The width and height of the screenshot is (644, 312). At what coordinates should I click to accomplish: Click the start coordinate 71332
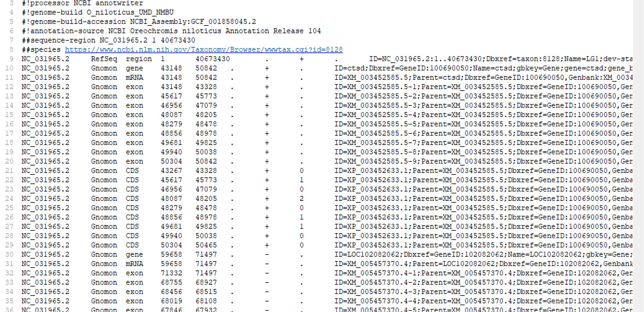[x=171, y=273]
